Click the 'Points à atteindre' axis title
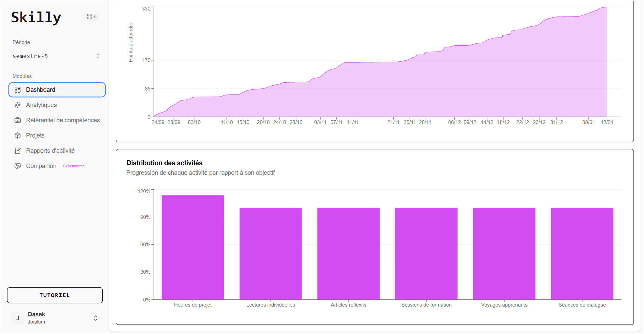Viewport: 644px width, 334px height. pos(131,42)
